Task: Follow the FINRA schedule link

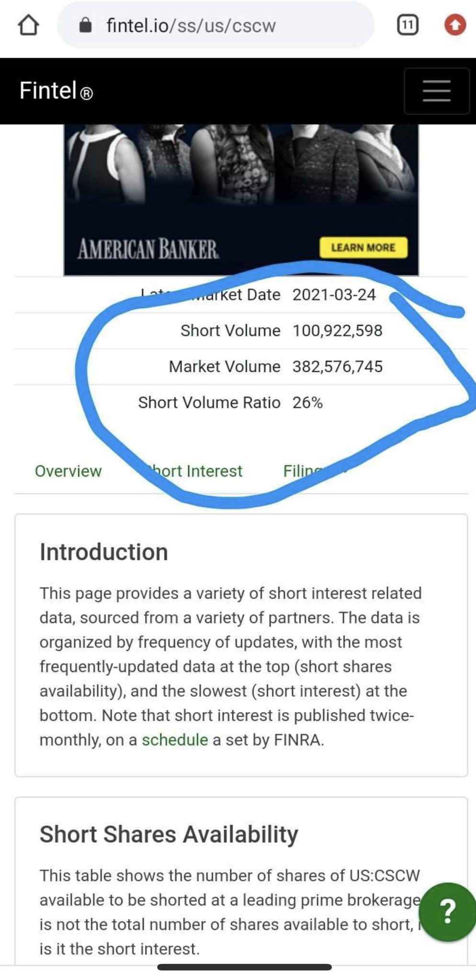Action: 175,740
